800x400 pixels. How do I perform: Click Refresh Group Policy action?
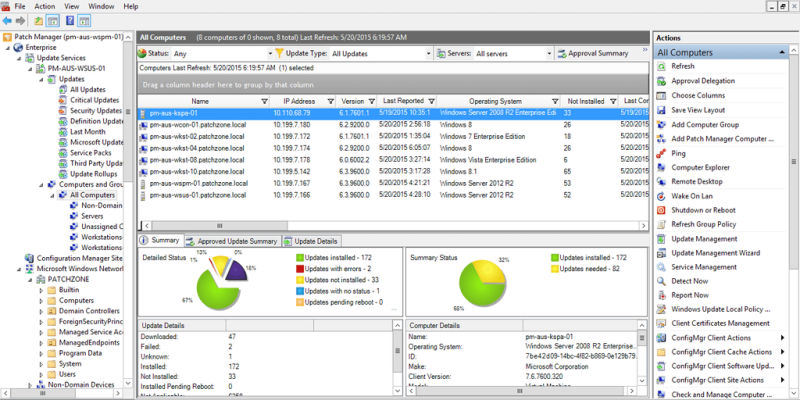pos(704,224)
